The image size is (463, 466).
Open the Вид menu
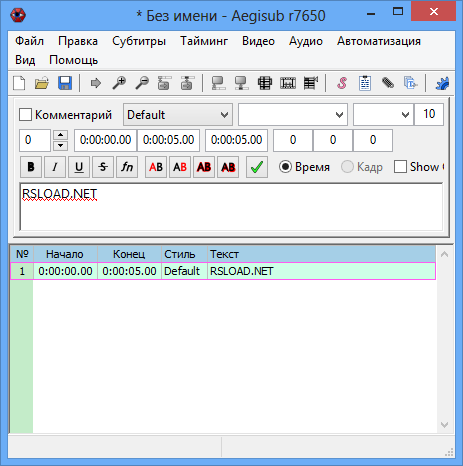pos(25,60)
